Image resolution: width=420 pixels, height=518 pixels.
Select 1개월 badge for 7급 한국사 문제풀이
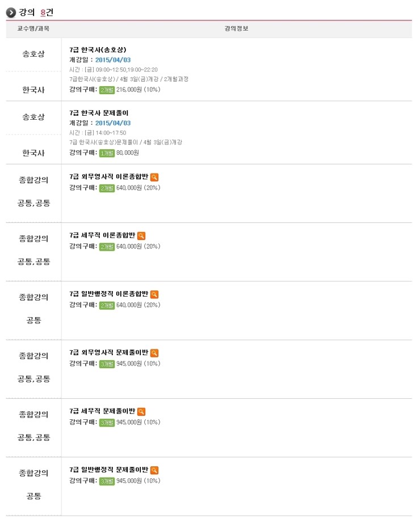(107, 153)
